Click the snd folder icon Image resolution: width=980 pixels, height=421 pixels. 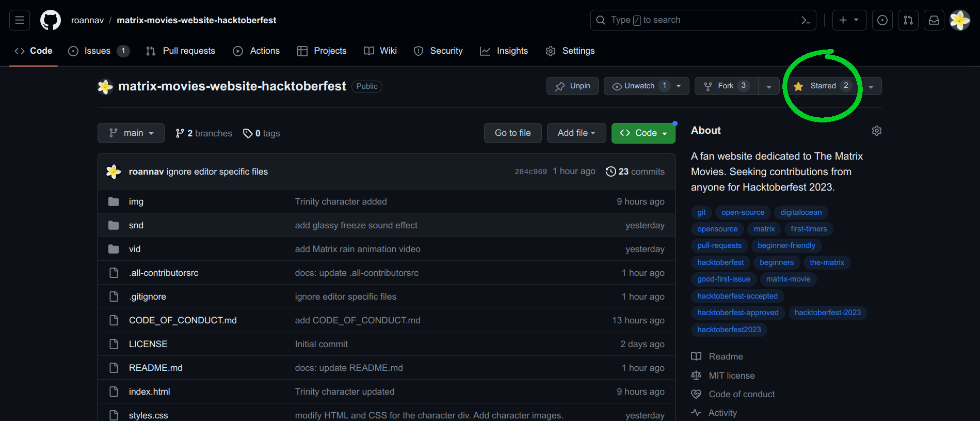114,225
